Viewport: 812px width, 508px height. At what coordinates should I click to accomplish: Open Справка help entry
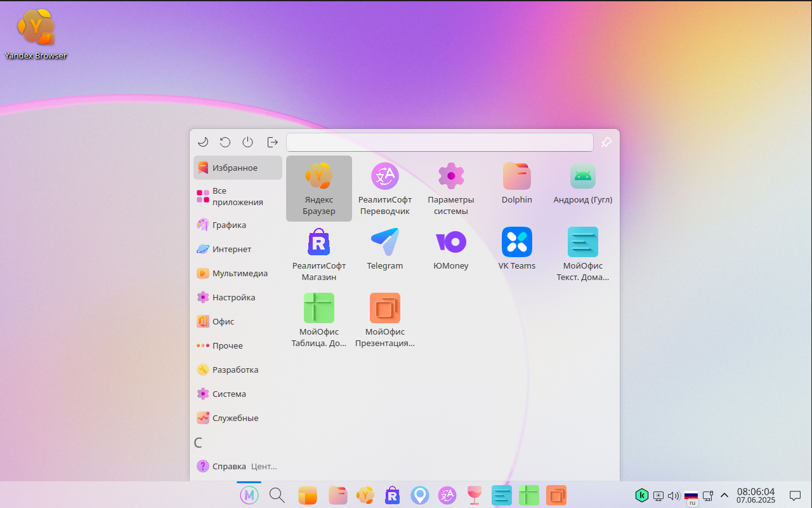pyautogui.click(x=238, y=466)
